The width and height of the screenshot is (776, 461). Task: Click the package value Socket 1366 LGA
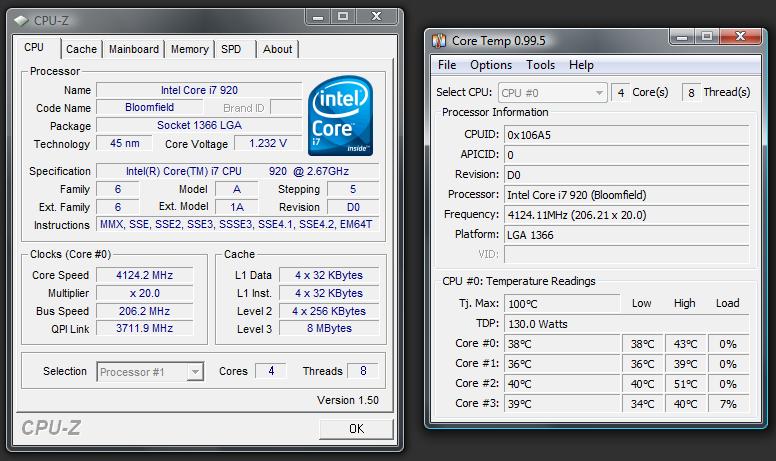[x=199, y=125]
